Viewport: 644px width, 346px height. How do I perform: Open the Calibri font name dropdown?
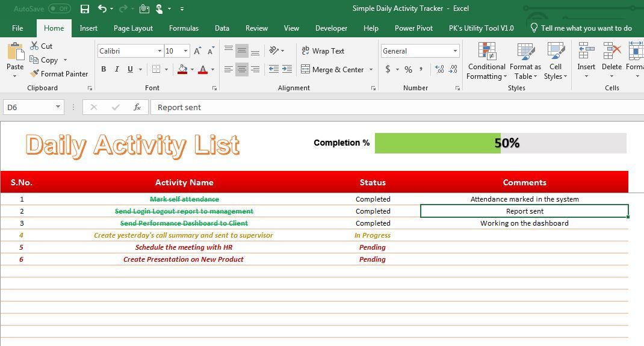click(159, 51)
